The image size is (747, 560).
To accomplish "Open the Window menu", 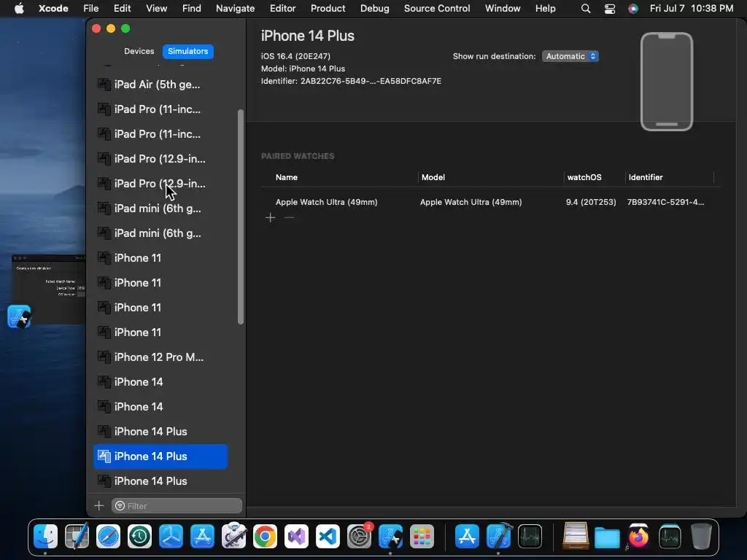I will pos(503,8).
